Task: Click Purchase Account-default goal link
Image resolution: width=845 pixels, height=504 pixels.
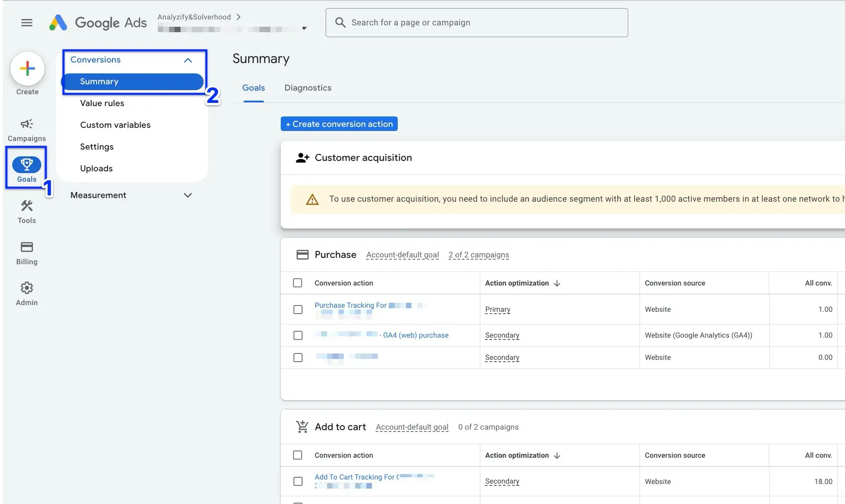Action: pos(403,255)
